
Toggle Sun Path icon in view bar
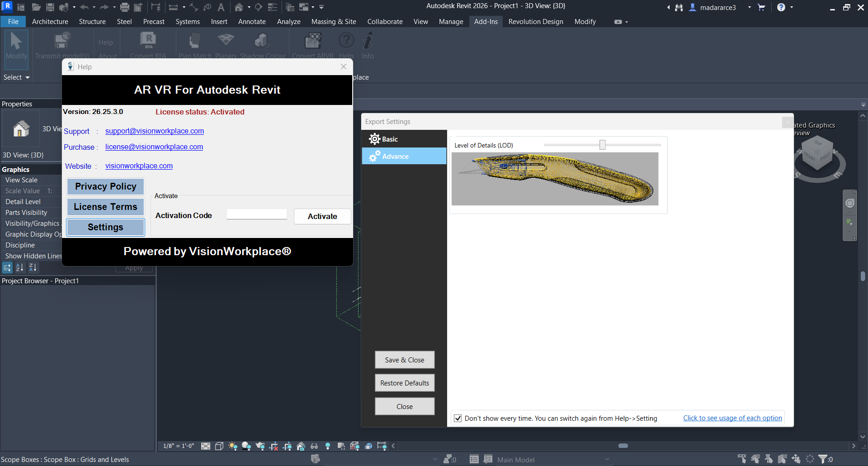pos(233,446)
